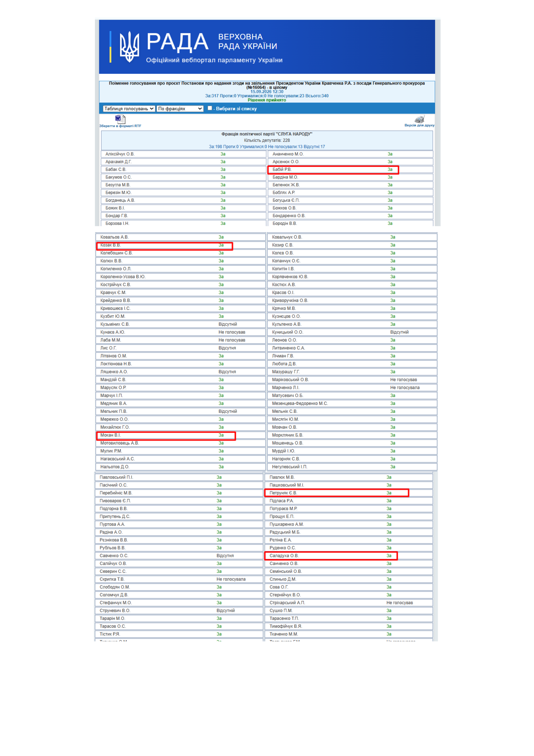Image resolution: width=534 pixels, height=756 pixels.
Task: Select deputy name 'Аліксійчук О.В.'
Action: 120,154
